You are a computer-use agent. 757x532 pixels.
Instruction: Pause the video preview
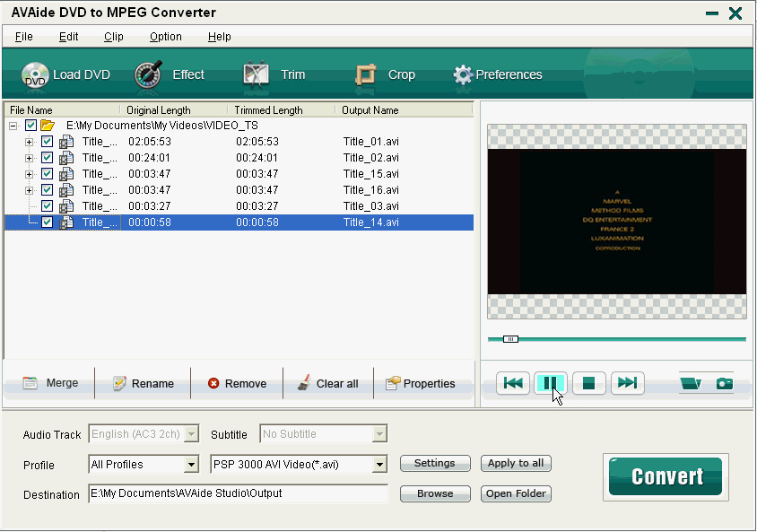click(x=551, y=383)
